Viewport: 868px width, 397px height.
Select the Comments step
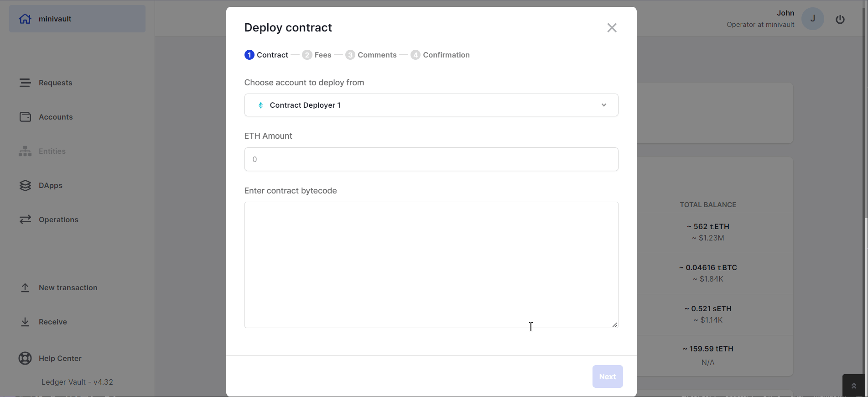(371, 55)
